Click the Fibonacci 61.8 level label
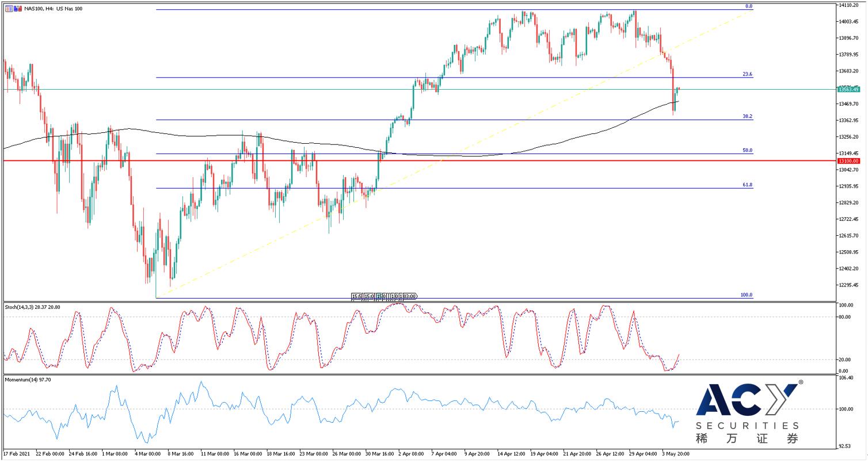This screenshot has height=463, width=868. 748,185
